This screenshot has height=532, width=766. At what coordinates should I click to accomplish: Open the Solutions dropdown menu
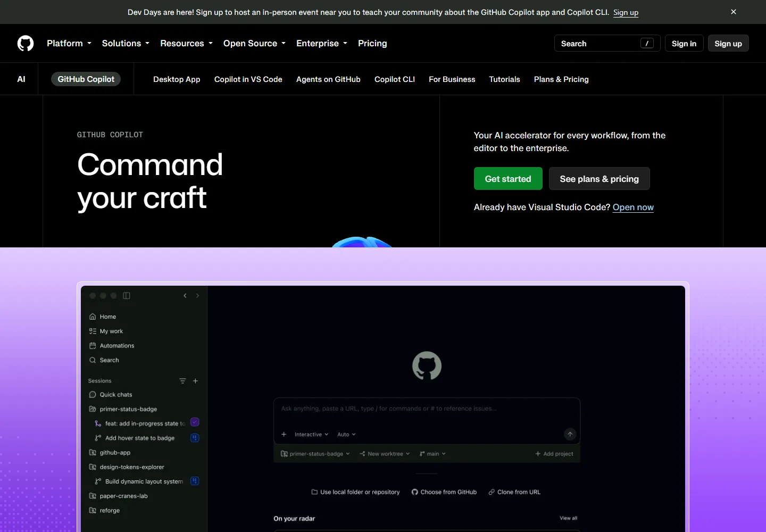coord(126,44)
